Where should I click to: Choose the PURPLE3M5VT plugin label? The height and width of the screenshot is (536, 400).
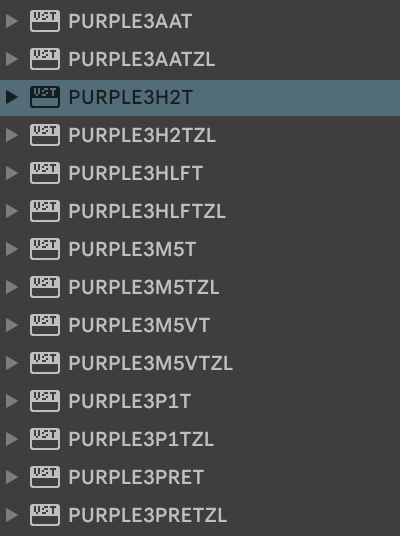[x=139, y=325]
